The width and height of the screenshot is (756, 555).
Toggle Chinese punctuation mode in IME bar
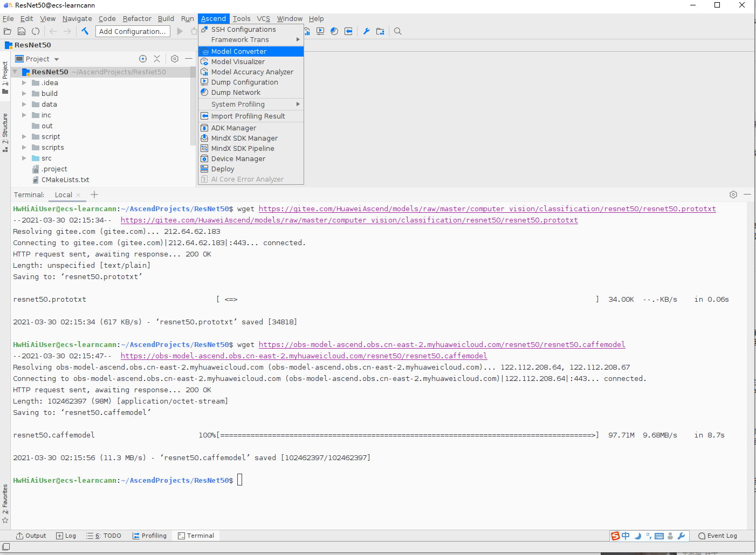[649, 536]
